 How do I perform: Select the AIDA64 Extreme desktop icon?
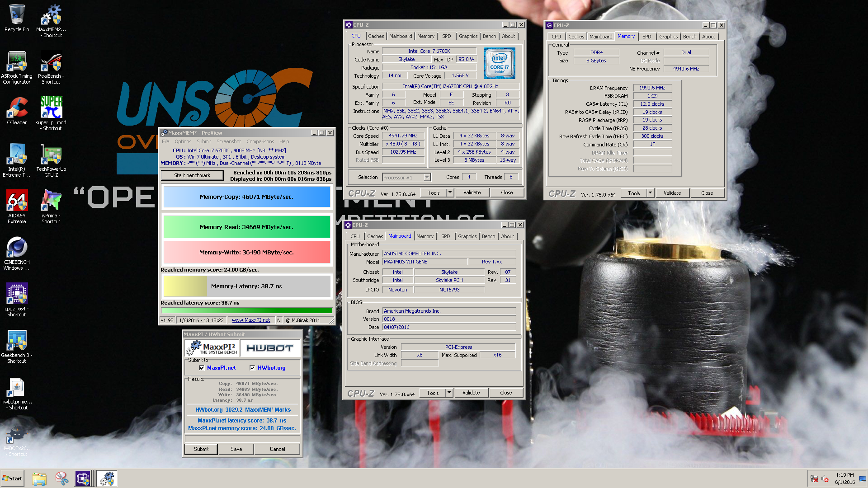[x=17, y=206]
